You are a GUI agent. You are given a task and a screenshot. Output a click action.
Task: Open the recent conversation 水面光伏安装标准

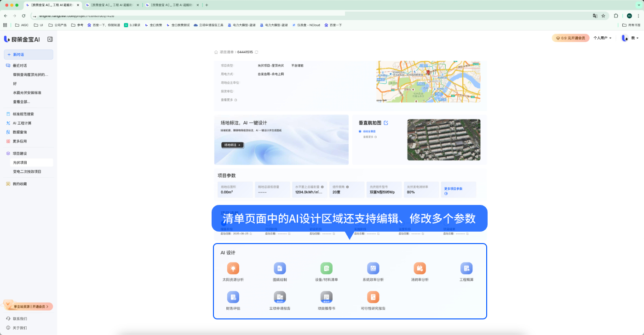point(27,92)
